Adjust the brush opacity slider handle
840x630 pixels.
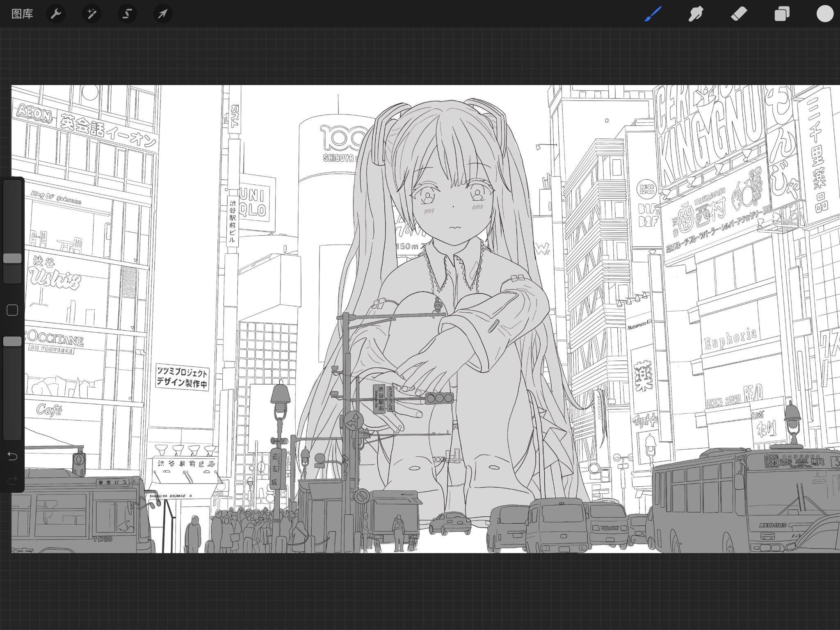pos(12,341)
